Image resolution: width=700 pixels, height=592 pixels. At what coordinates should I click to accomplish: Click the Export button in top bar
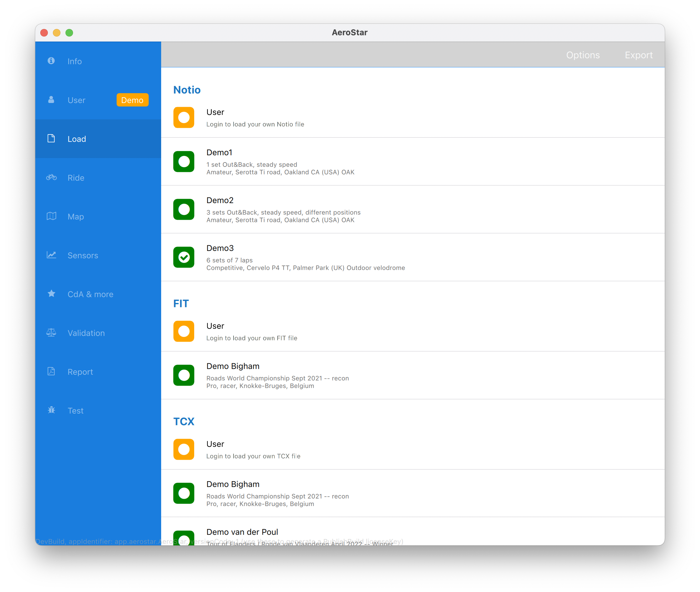[x=638, y=55]
